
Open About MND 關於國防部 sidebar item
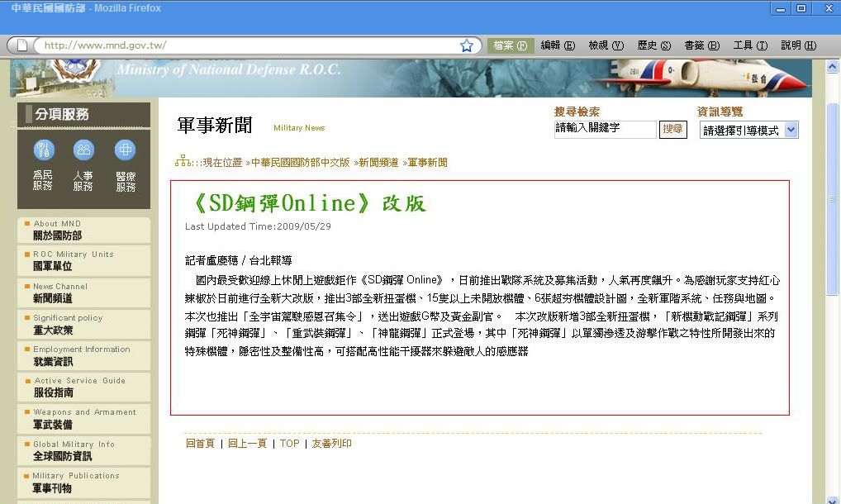click(83, 230)
